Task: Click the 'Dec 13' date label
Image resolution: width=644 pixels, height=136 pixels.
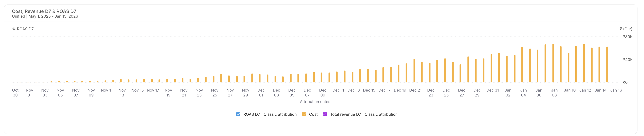Action: pyautogui.click(x=353, y=90)
